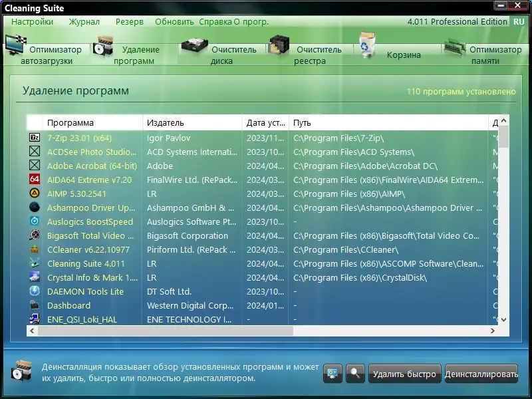This screenshot has width=532, height=399.
Task: Sort by the Издатель column header
Action: point(192,122)
